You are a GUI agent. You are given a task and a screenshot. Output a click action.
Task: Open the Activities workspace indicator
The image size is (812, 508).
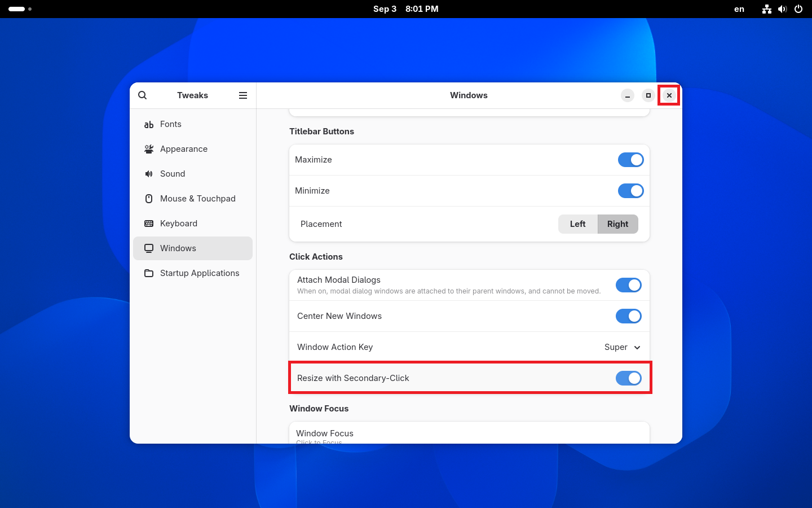click(20, 9)
